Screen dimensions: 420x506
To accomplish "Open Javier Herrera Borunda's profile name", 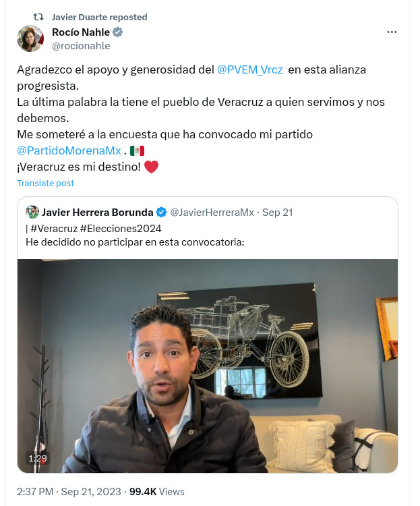I will click(98, 213).
